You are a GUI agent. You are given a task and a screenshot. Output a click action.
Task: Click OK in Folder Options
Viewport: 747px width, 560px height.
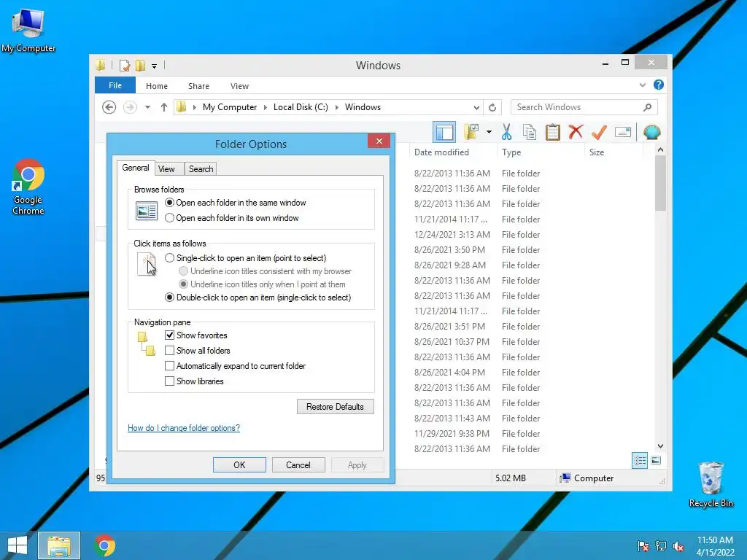point(239,464)
